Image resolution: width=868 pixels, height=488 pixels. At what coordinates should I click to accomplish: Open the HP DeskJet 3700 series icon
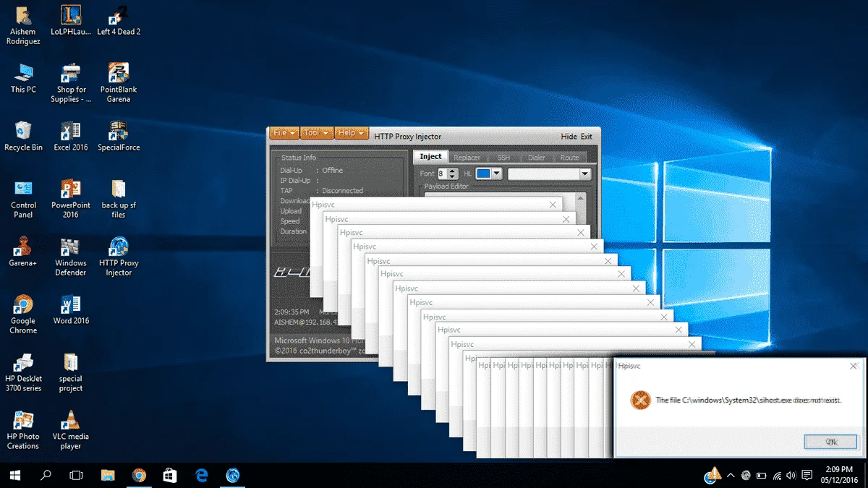pos(23,372)
